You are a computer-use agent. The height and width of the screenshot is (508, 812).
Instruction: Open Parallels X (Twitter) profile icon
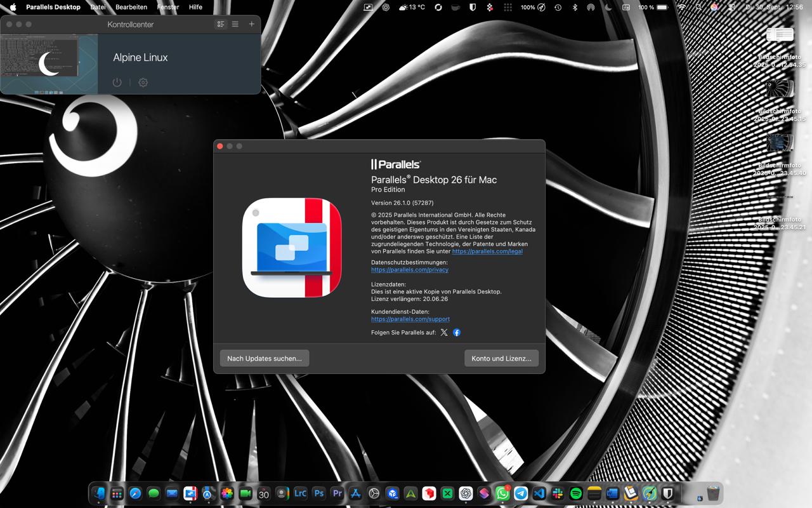444,332
